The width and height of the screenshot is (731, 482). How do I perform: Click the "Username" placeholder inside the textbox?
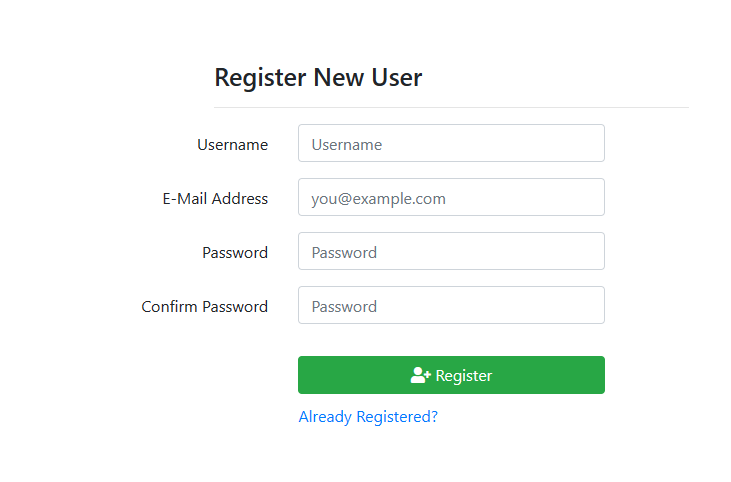click(x=347, y=144)
